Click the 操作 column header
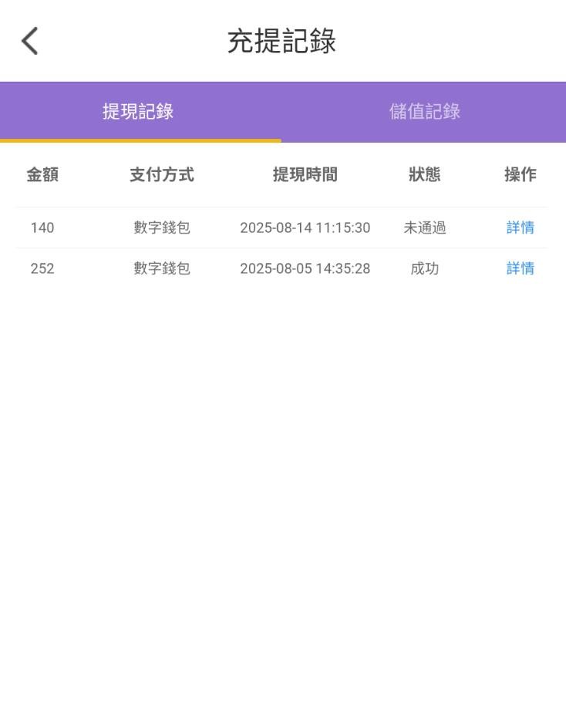Image resolution: width=566 pixels, height=728 pixels. (x=520, y=175)
